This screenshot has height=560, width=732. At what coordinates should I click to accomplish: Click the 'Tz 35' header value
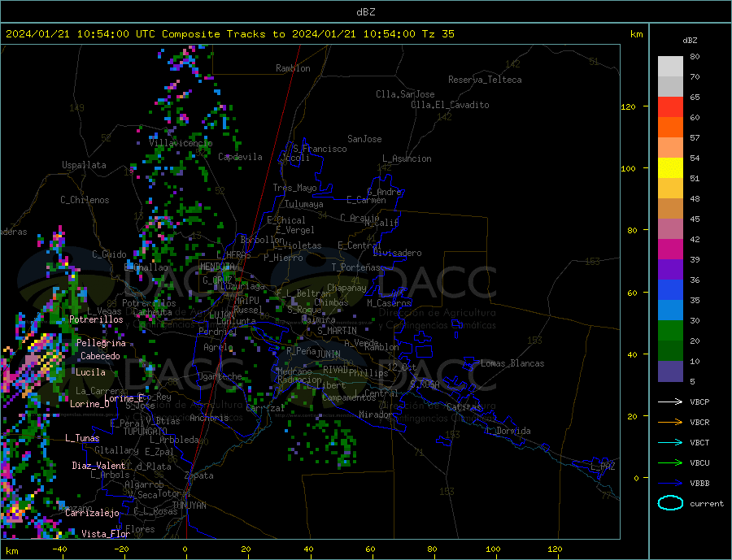point(438,33)
